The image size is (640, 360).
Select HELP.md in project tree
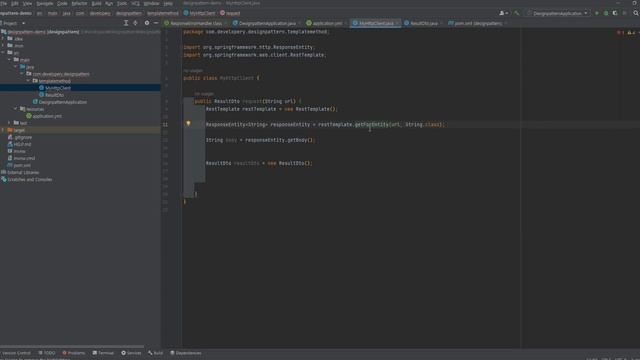(22, 144)
